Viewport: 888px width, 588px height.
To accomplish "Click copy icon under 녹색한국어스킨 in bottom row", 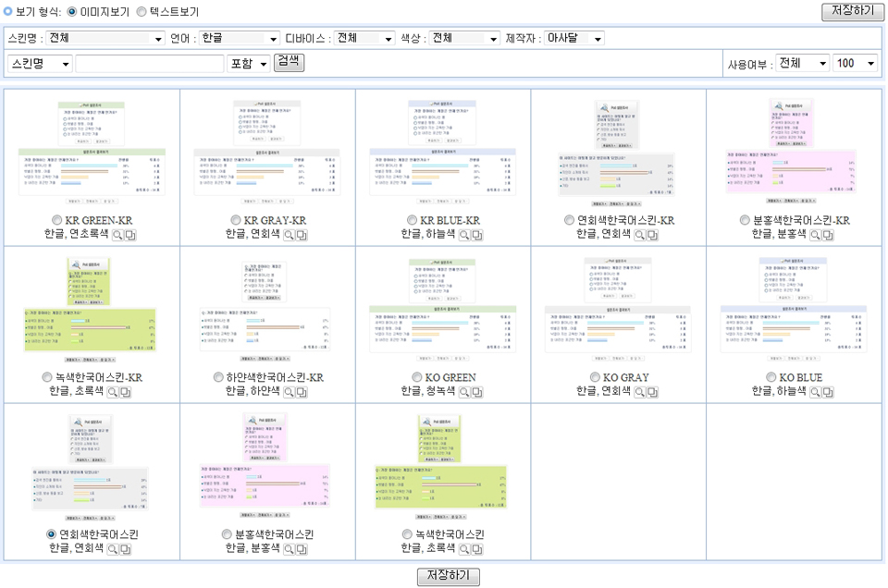I will [477, 550].
